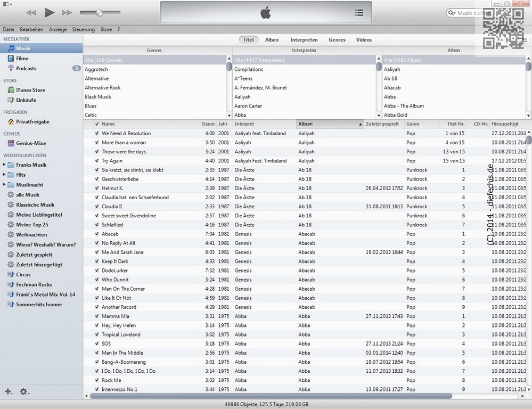The width and height of the screenshot is (532, 409).
Task: Open the Fechman Rocks playlist icon
Action: 11,284
